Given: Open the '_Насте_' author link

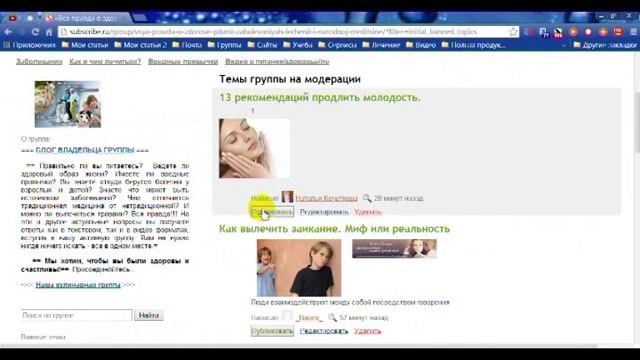Looking at the screenshot, I should click(310, 318).
